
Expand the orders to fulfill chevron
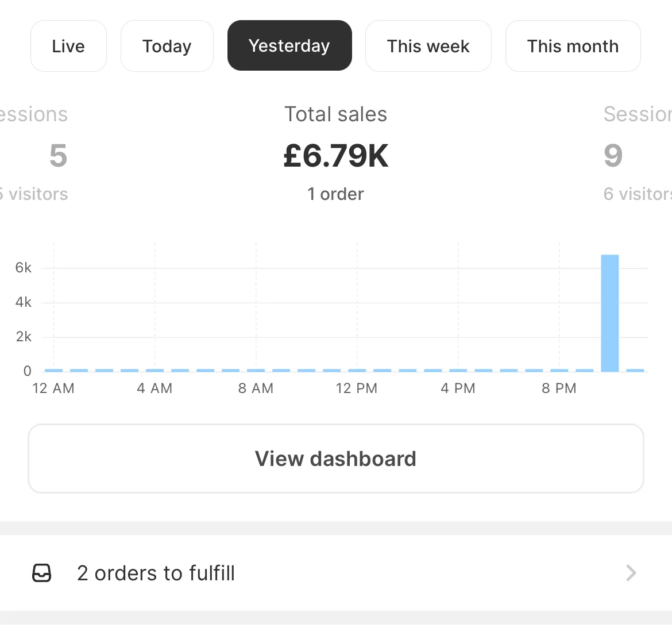coord(631,573)
